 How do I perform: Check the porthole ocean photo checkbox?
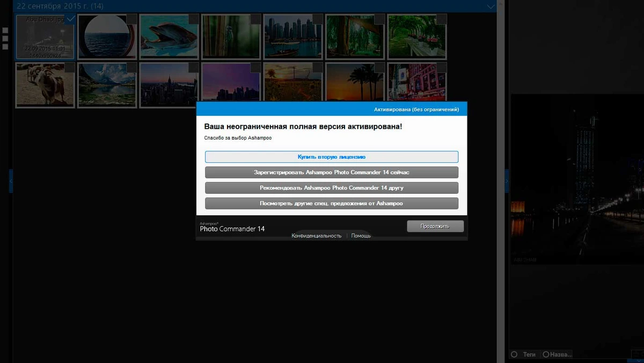coord(132,19)
